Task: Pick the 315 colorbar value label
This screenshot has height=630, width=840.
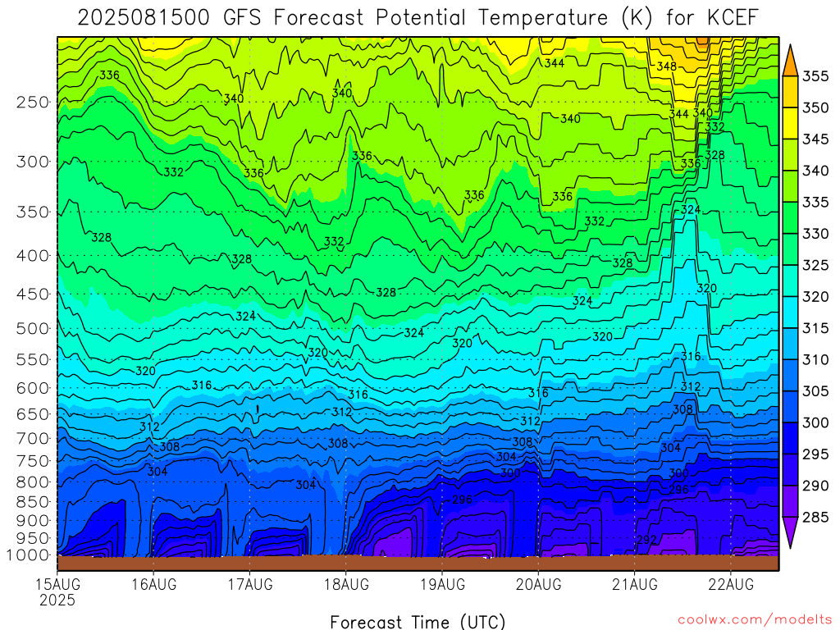Action: [815, 328]
